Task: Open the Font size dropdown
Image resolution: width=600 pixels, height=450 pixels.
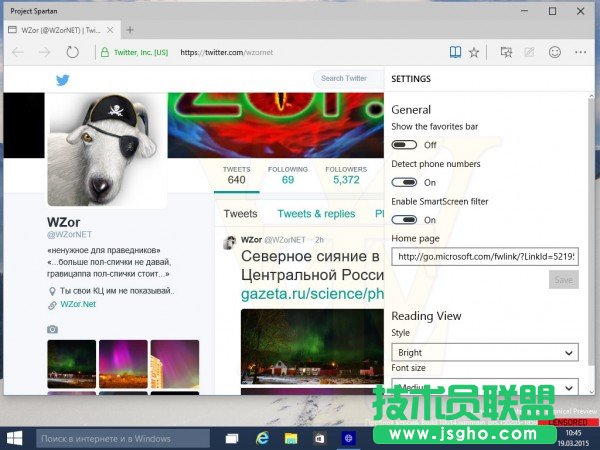Action: pyautogui.click(x=485, y=386)
